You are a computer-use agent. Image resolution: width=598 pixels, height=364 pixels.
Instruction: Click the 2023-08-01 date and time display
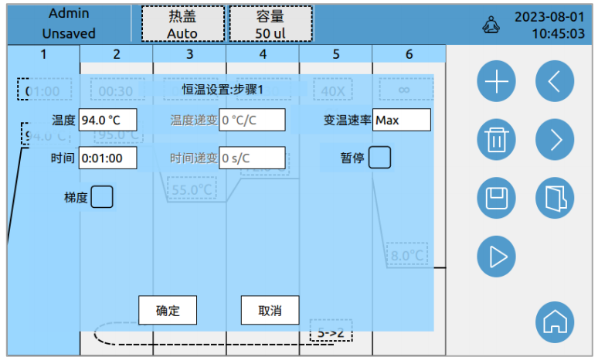tap(549, 25)
